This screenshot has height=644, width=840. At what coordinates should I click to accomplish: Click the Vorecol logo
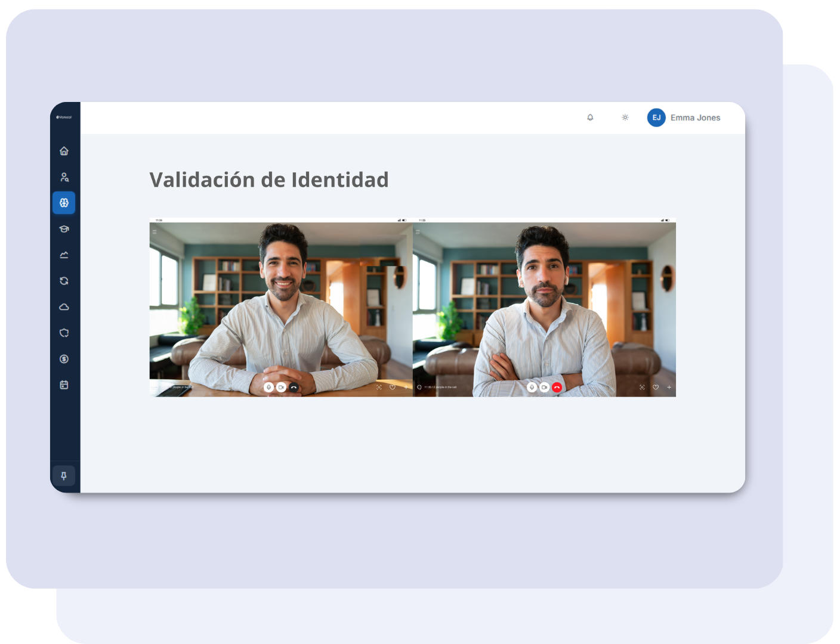(64, 117)
